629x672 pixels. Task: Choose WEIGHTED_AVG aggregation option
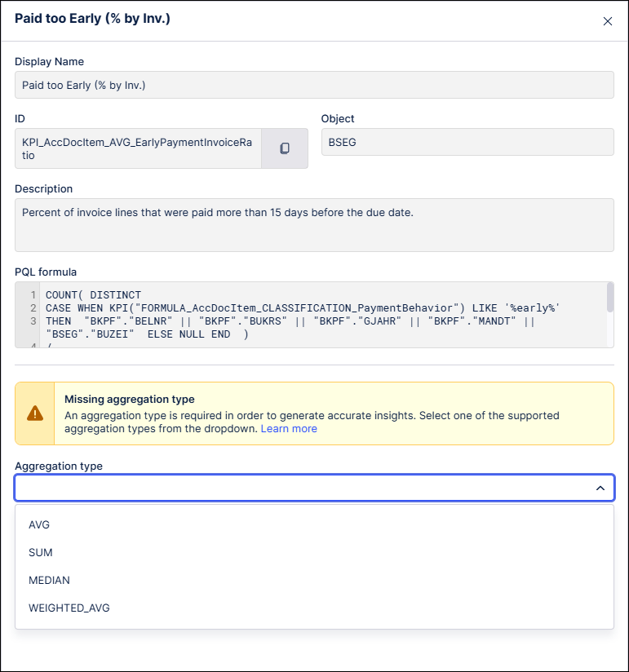click(x=314, y=608)
